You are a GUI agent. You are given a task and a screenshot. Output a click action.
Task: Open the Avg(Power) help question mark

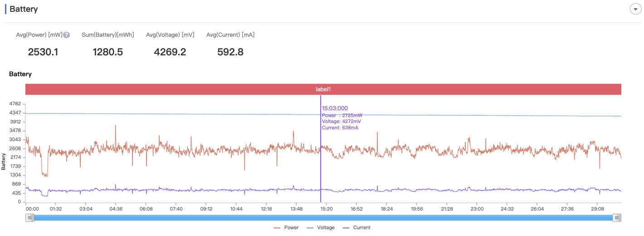pyautogui.click(x=67, y=35)
